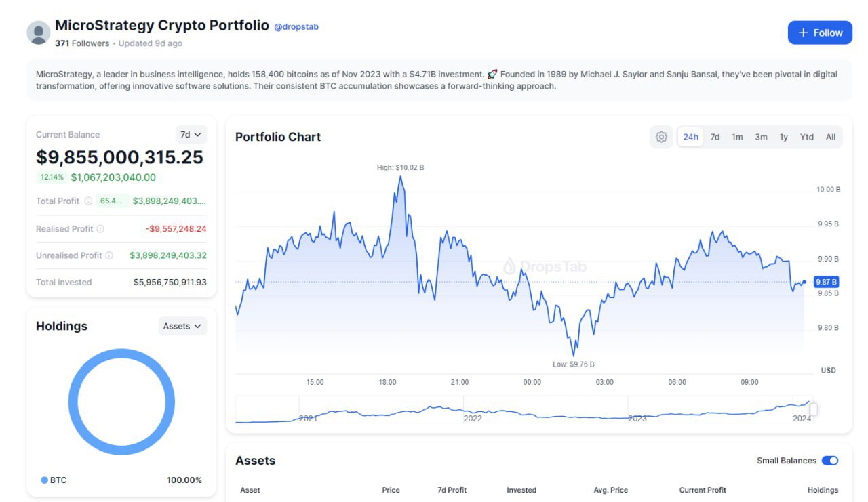868x502 pixels.
Task: Select the Ytd chart range tab
Action: pyautogui.click(x=806, y=137)
